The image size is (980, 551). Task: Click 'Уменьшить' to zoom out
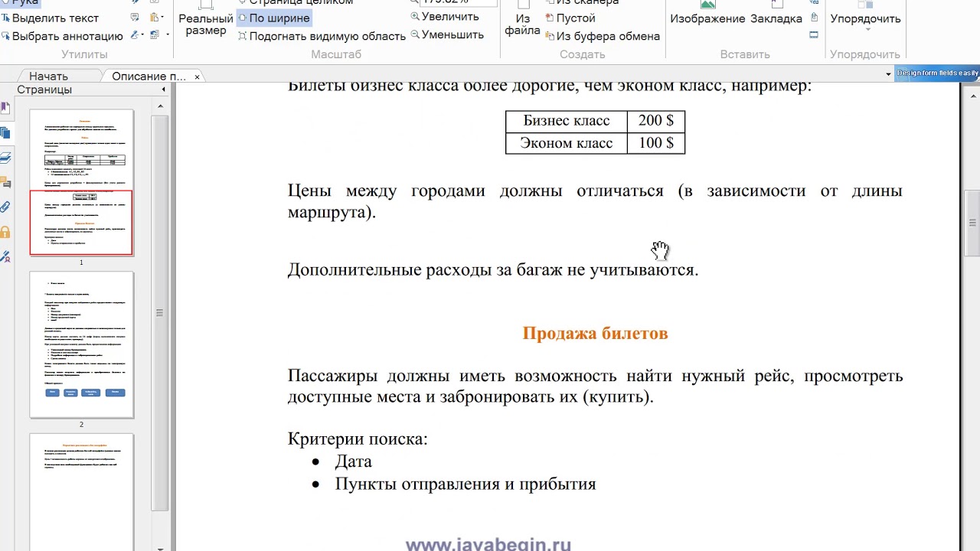[x=447, y=34]
